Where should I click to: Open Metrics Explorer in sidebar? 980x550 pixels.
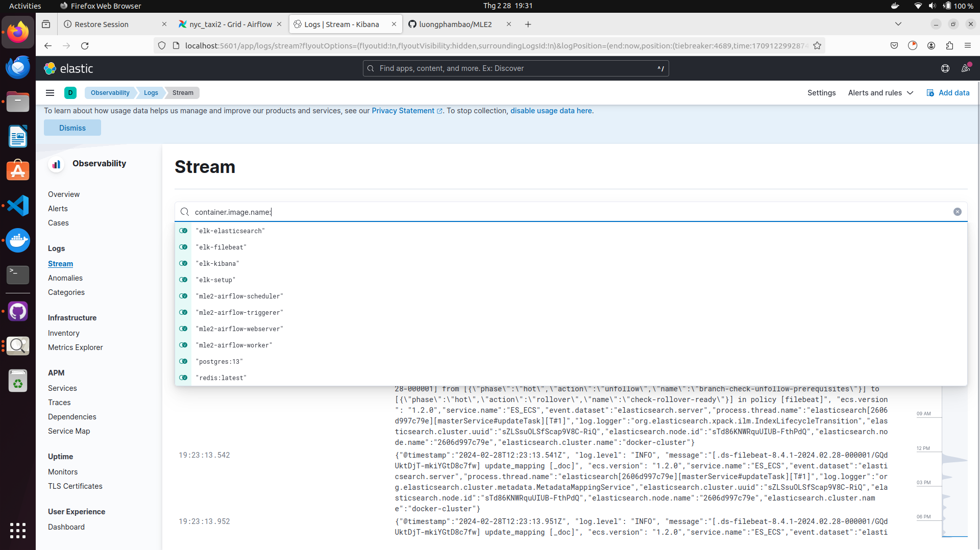click(76, 347)
